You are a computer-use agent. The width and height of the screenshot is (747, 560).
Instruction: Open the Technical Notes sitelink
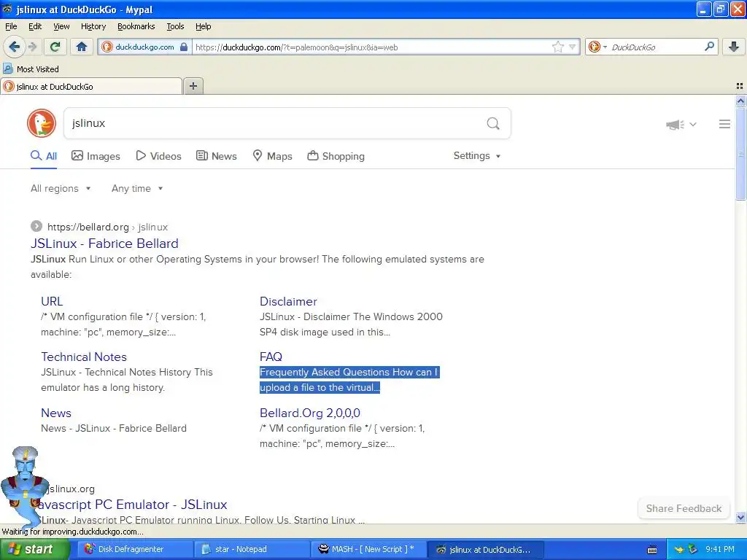coord(84,357)
